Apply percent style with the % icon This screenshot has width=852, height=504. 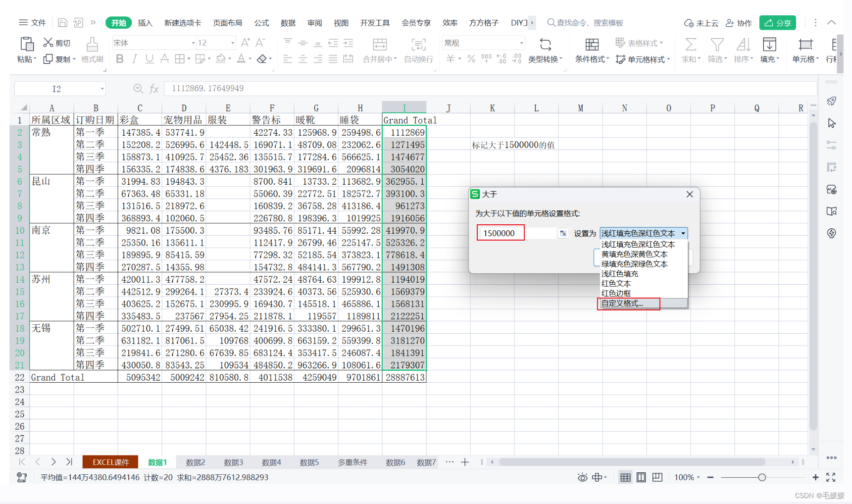471,59
